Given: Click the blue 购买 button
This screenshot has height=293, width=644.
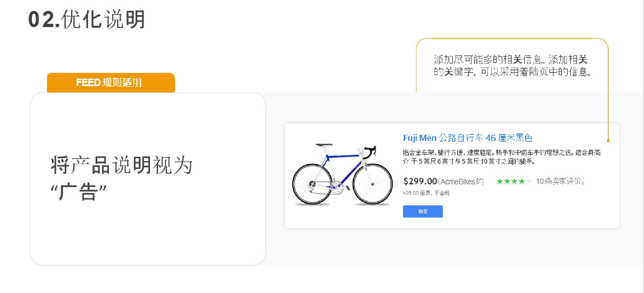Looking at the screenshot, I should [423, 211].
